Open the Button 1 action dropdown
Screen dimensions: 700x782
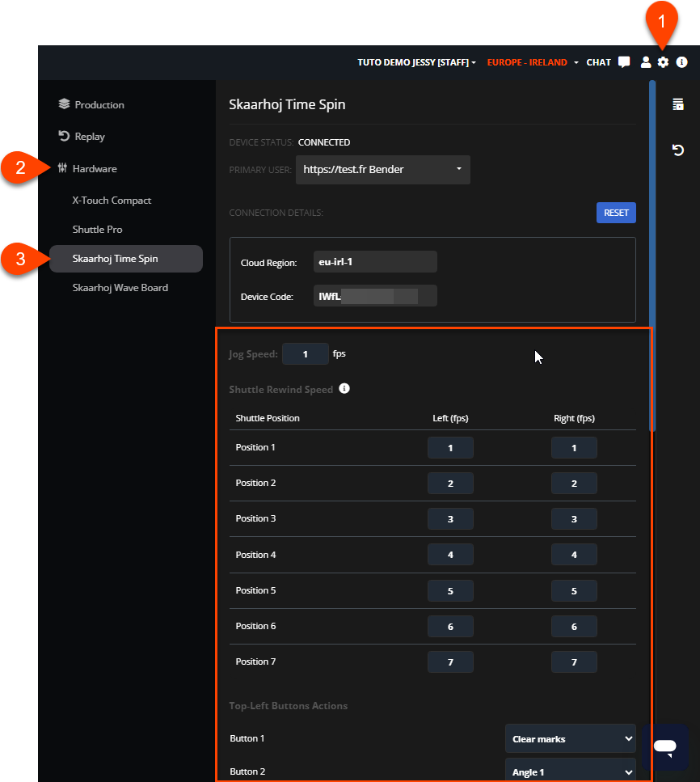(570, 739)
